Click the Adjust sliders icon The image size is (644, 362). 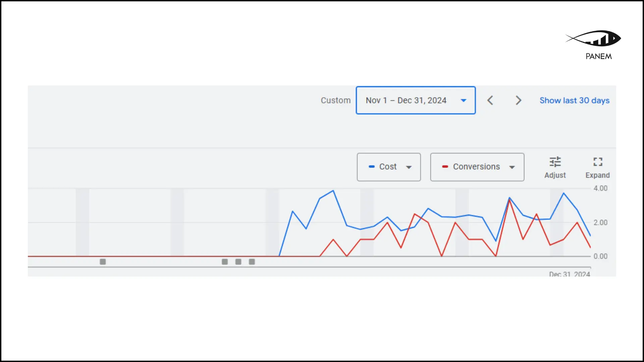pyautogui.click(x=555, y=162)
